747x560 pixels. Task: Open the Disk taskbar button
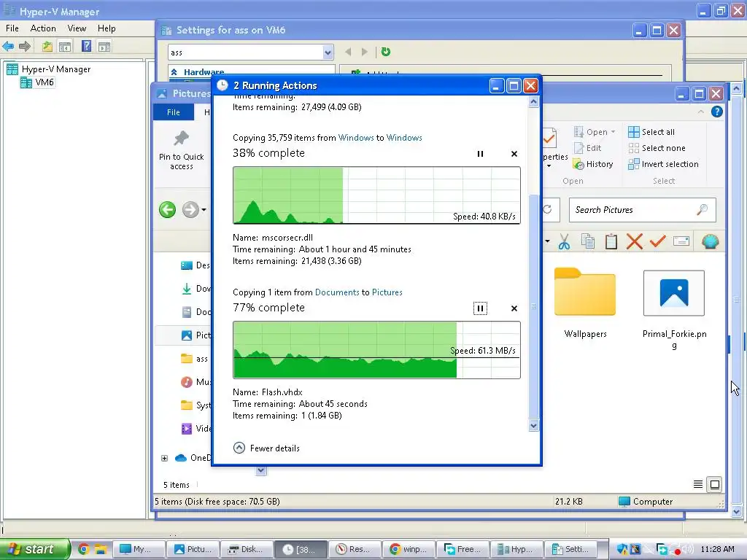247,549
